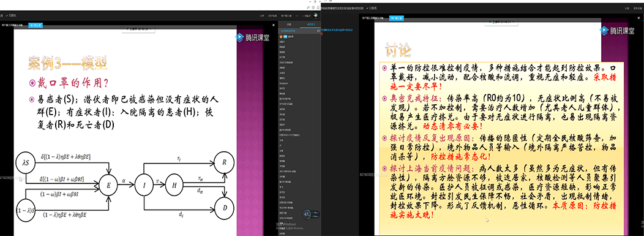The height and width of the screenshot is (236, 644).
Task: Expand the class timer popup in right player
Action: click(501, 21)
